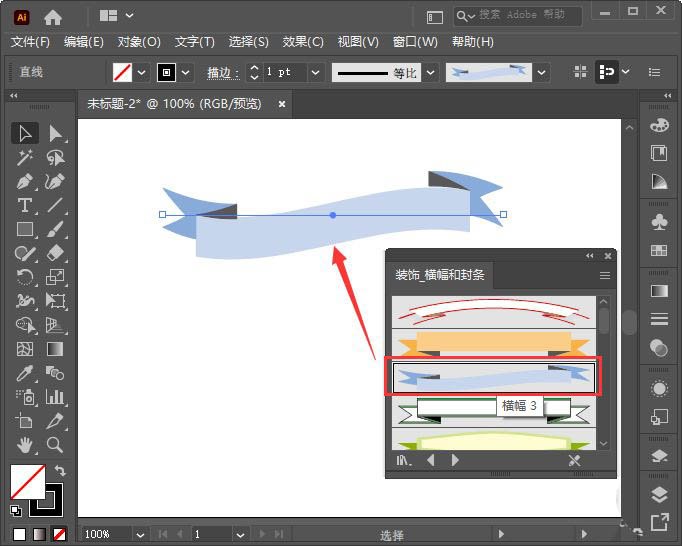
Task: Open zoom level dropdown in status bar
Action: tap(140, 534)
